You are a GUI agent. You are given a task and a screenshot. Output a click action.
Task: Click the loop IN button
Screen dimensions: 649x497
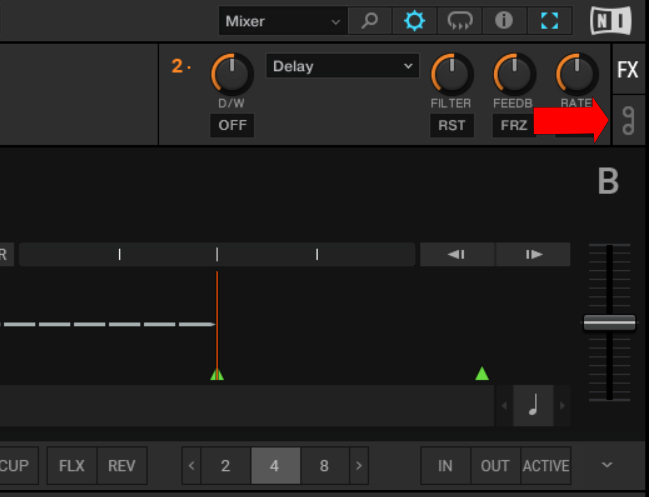(x=446, y=466)
